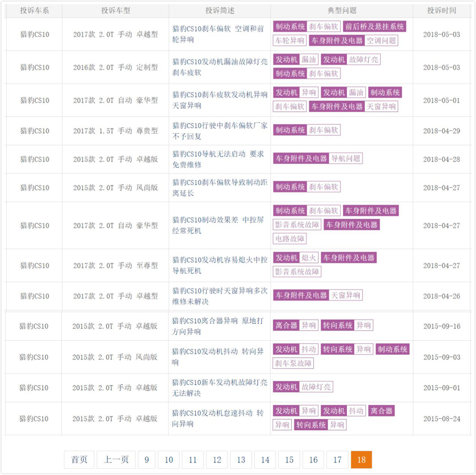This screenshot has height=475, width=476.
Task: Click the 电路故障 tag
Action: coord(290,239)
